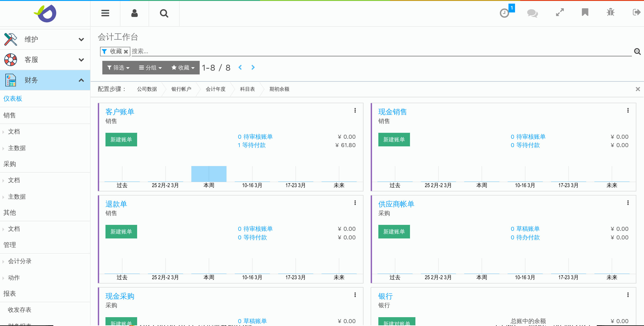
Task: Toggle fullscreen with the expand arrows icon
Action: pos(560,12)
